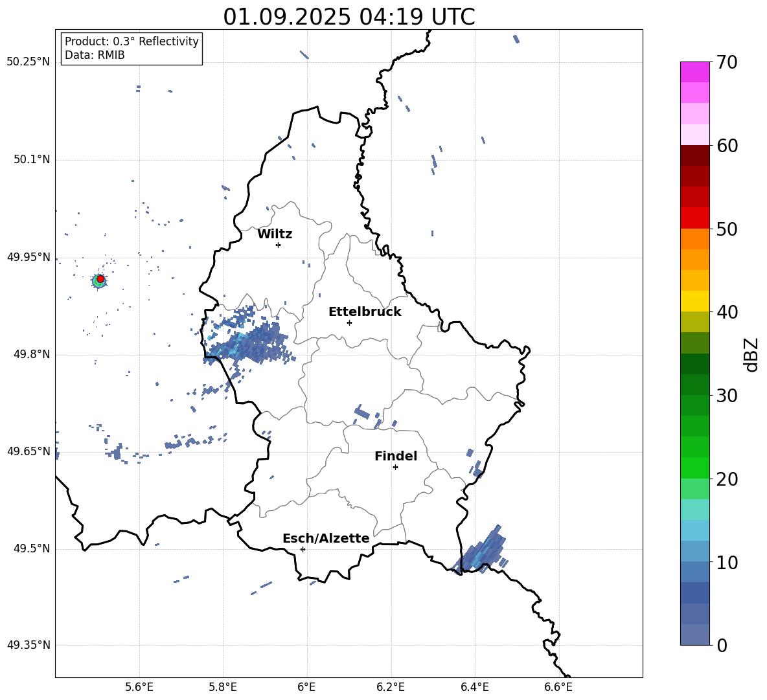Click the 'Data: RMIB' label
This screenshot has width=767, height=700.
95,55
